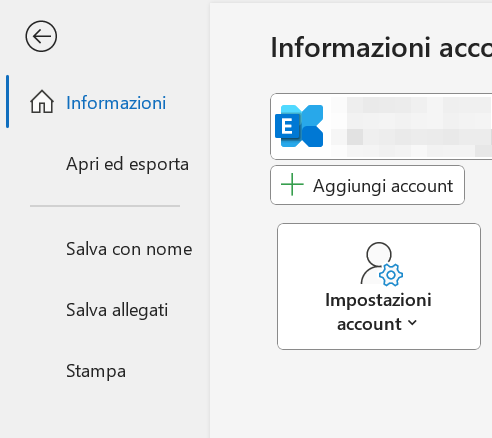
Task: Open the Stampa page
Action: pos(96,371)
